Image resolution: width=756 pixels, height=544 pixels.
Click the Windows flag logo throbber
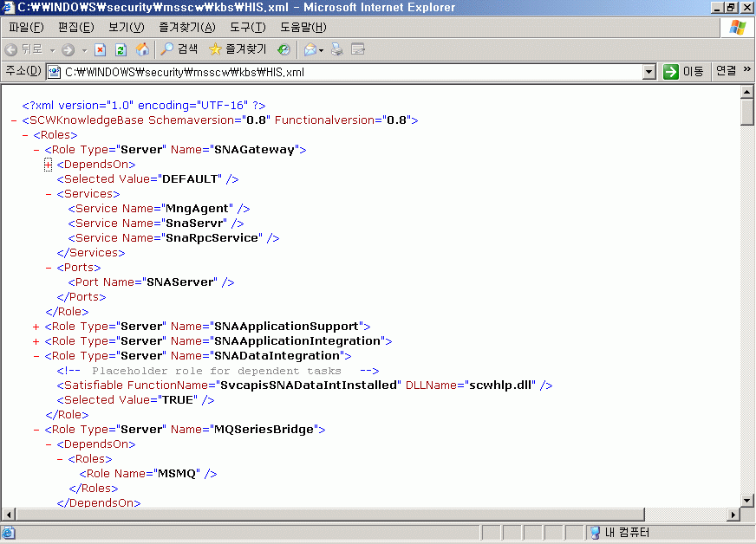pos(738,28)
